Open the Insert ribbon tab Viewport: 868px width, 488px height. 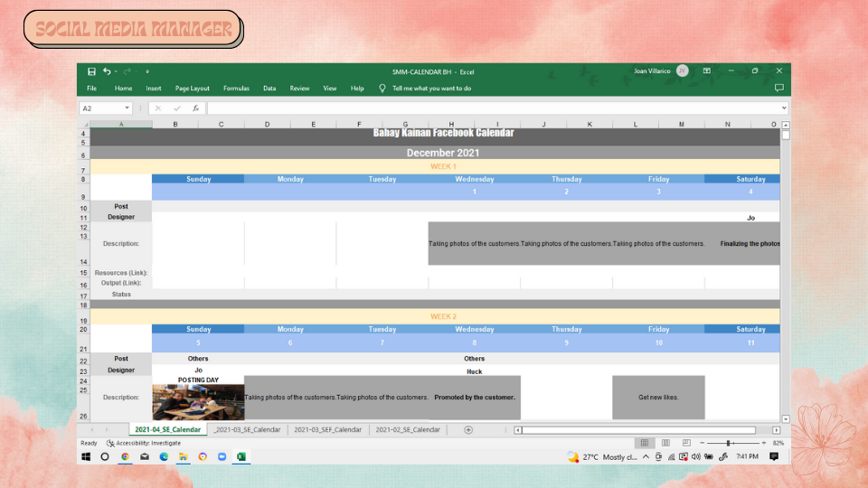coord(154,88)
